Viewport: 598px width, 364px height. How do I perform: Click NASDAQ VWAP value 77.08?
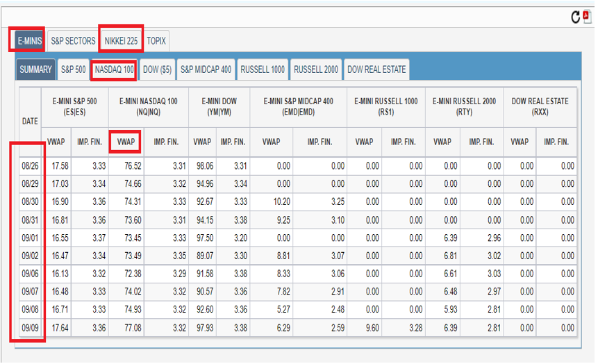pyautogui.click(x=133, y=328)
